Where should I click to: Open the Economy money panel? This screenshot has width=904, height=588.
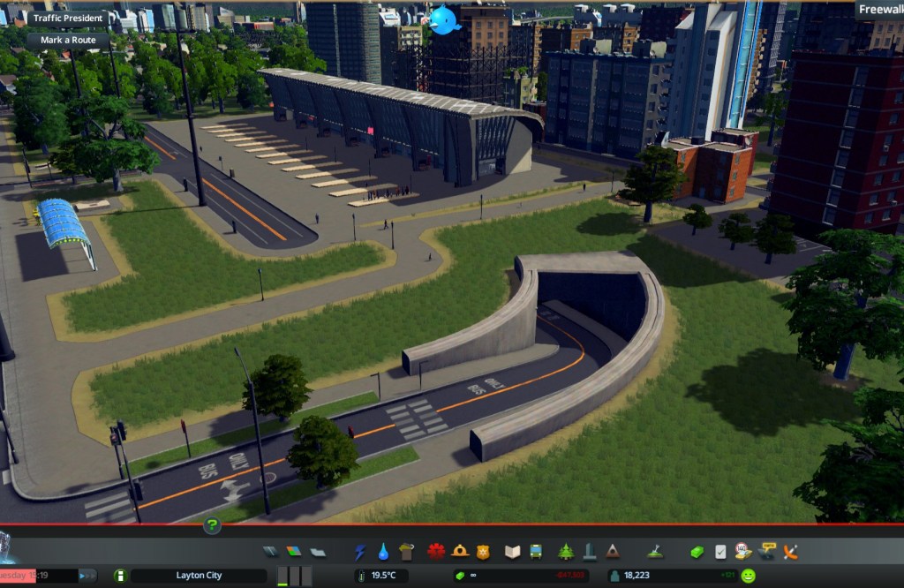pyautogui.click(x=697, y=552)
